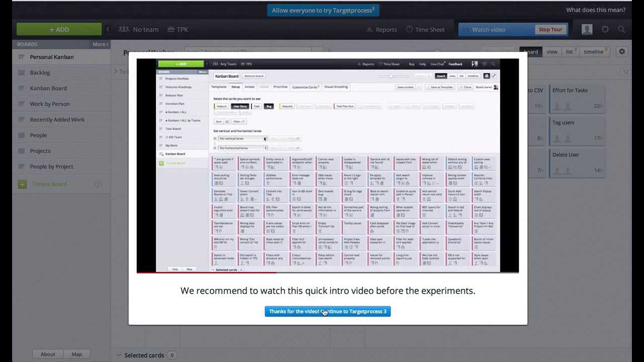Expand the boards More list

[100, 44]
